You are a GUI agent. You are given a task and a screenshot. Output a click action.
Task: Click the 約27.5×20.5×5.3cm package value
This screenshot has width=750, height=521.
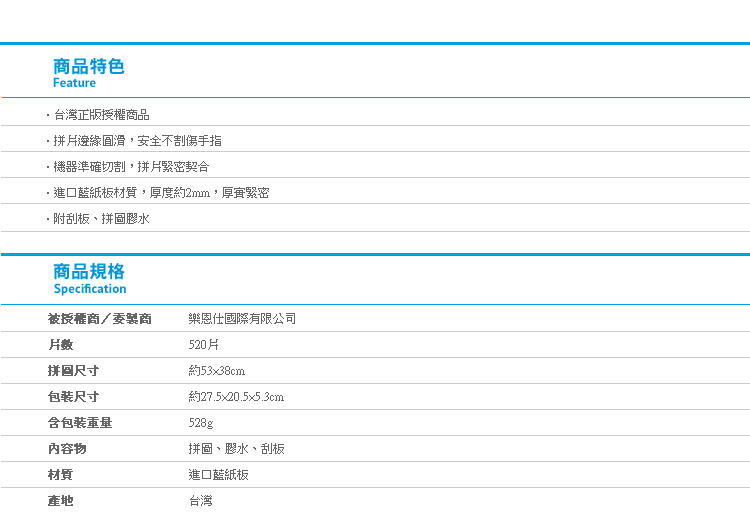236,397
